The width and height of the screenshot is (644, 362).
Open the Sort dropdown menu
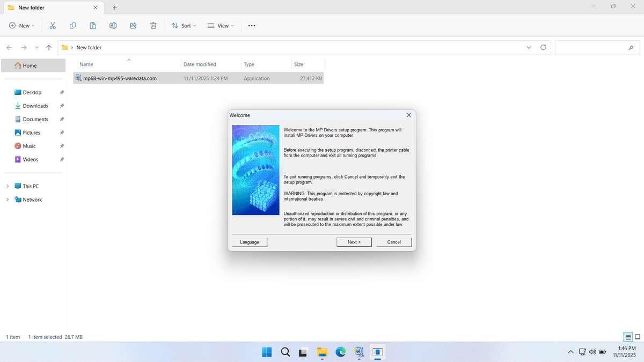coord(184,26)
